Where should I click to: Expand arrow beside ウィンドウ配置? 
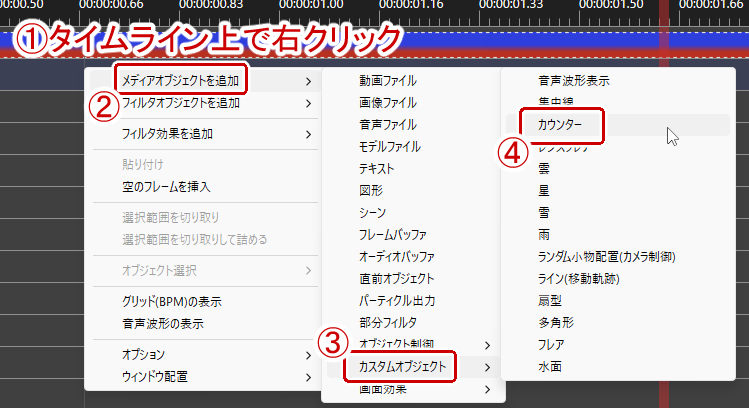pyautogui.click(x=309, y=377)
